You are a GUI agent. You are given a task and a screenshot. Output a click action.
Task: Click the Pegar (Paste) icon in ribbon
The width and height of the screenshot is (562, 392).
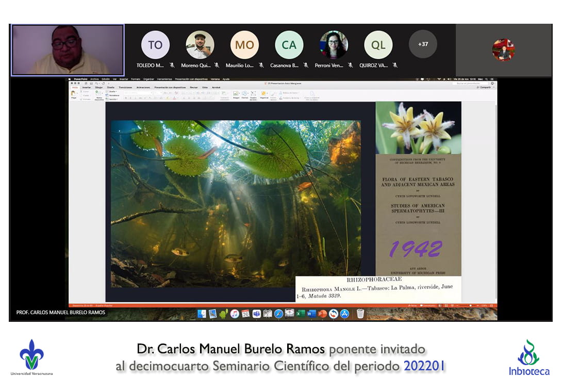74,94
